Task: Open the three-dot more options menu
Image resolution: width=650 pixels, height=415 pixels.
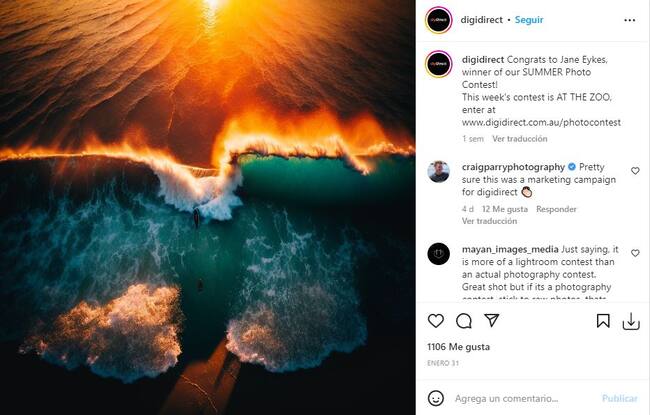Action: pos(629,20)
